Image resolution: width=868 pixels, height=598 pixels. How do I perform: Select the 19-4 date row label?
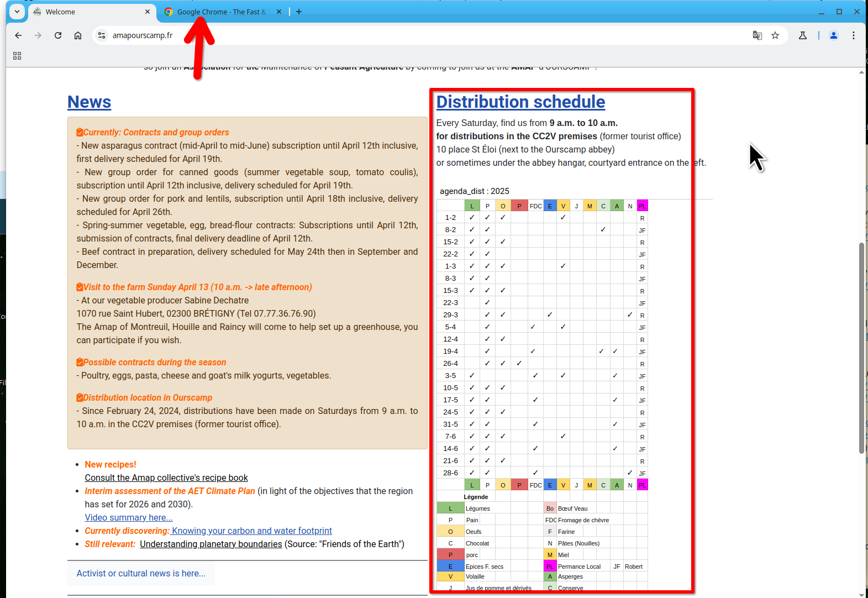pyautogui.click(x=450, y=352)
